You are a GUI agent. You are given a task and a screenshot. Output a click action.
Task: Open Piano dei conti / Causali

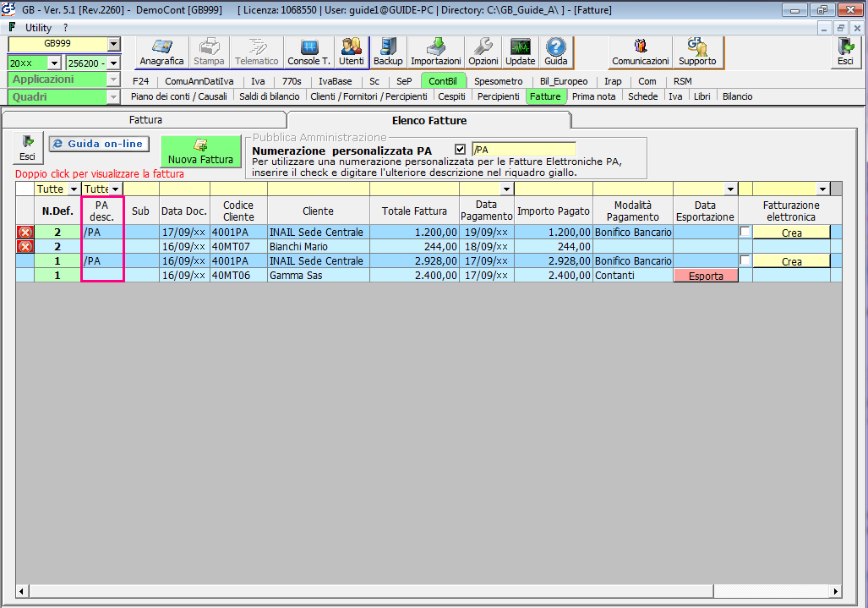(179, 96)
